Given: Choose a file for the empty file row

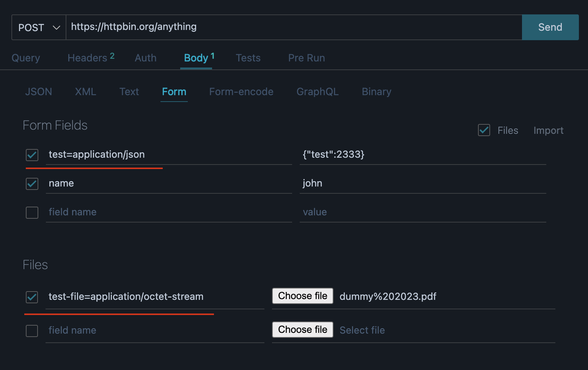Looking at the screenshot, I should (x=302, y=329).
